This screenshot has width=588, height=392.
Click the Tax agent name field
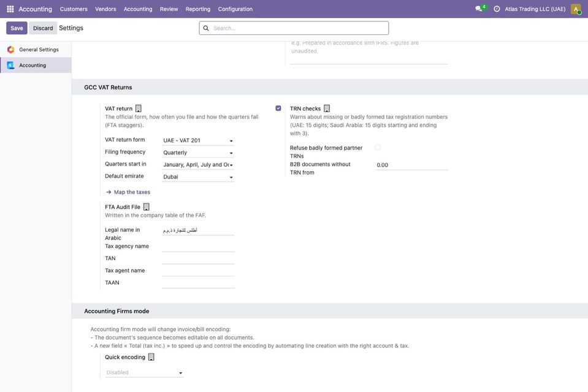coord(198,271)
